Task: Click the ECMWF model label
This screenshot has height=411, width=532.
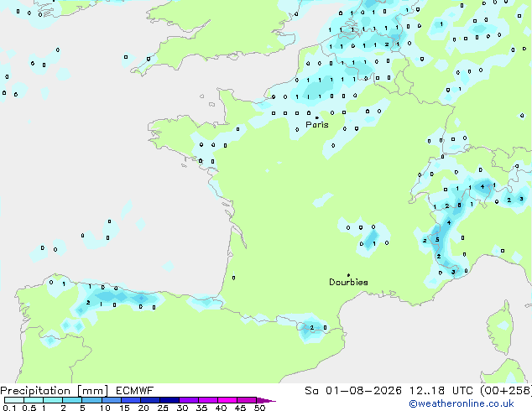Action: 135,391
